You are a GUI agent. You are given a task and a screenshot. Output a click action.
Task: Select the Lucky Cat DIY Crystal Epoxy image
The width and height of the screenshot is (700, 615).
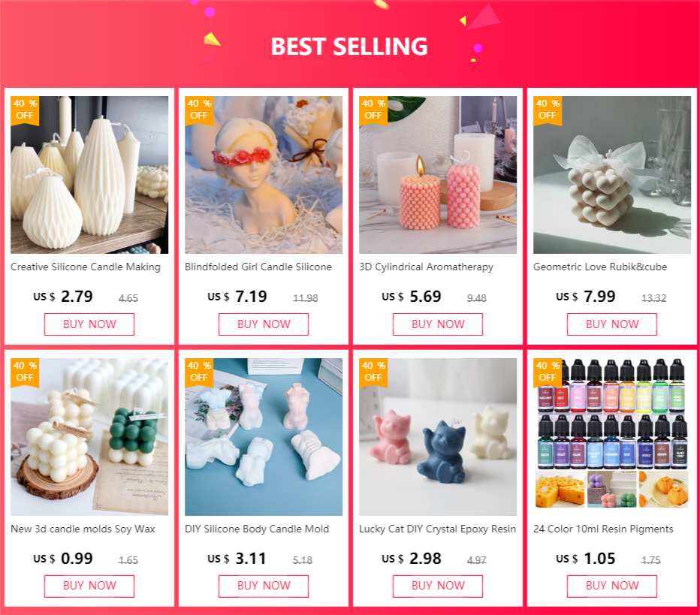tap(438, 437)
